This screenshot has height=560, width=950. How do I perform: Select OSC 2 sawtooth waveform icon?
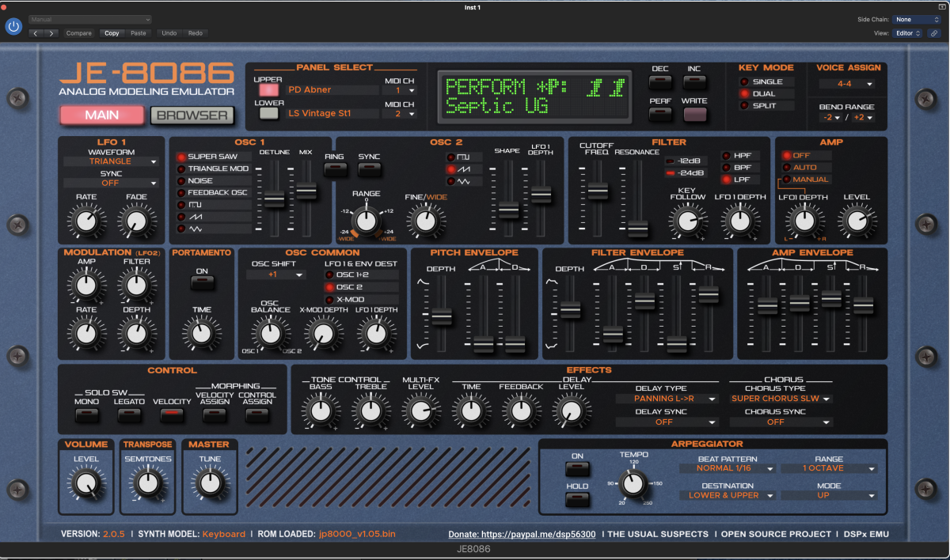[463, 168]
